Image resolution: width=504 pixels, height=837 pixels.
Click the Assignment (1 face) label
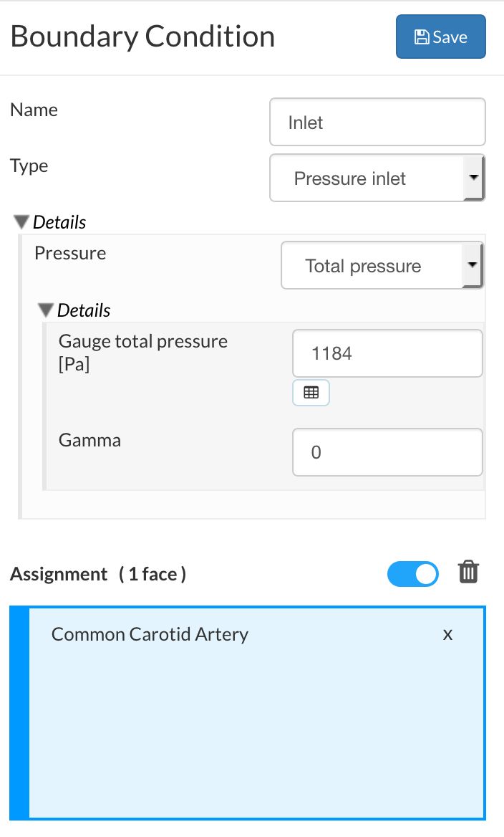tap(98, 574)
